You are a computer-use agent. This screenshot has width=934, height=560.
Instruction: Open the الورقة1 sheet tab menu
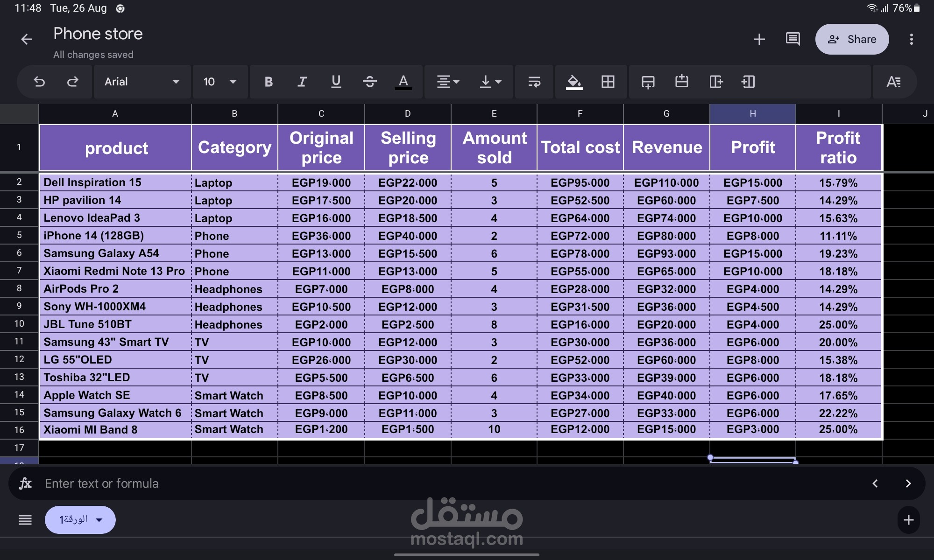(x=80, y=520)
